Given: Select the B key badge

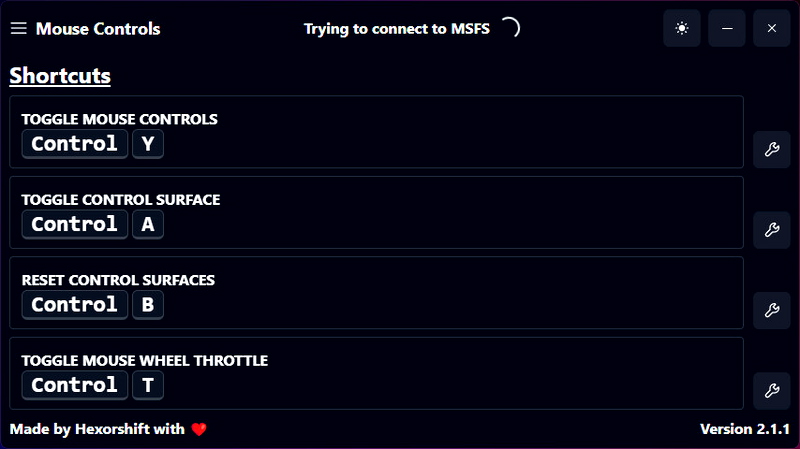Looking at the screenshot, I should pyautogui.click(x=148, y=304).
